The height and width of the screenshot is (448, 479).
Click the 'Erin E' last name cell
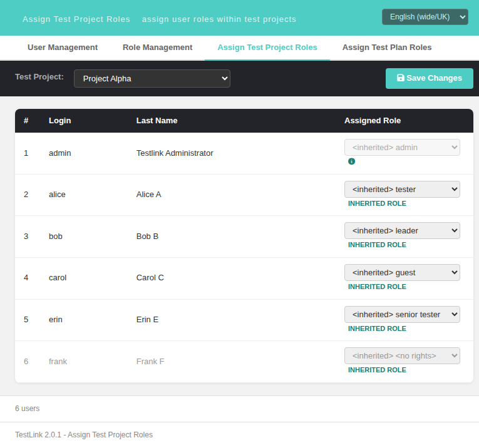pos(147,320)
